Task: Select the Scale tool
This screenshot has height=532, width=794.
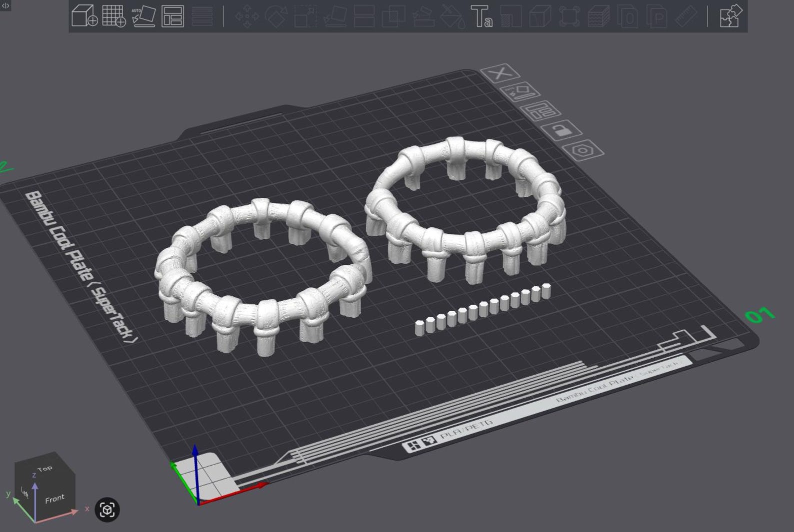Action: click(305, 16)
